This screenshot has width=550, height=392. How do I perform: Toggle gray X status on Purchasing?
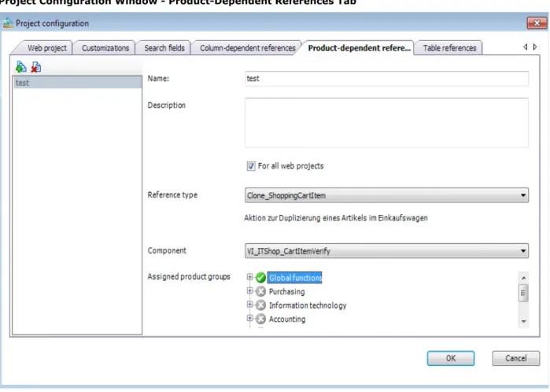click(x=260, y=291)
